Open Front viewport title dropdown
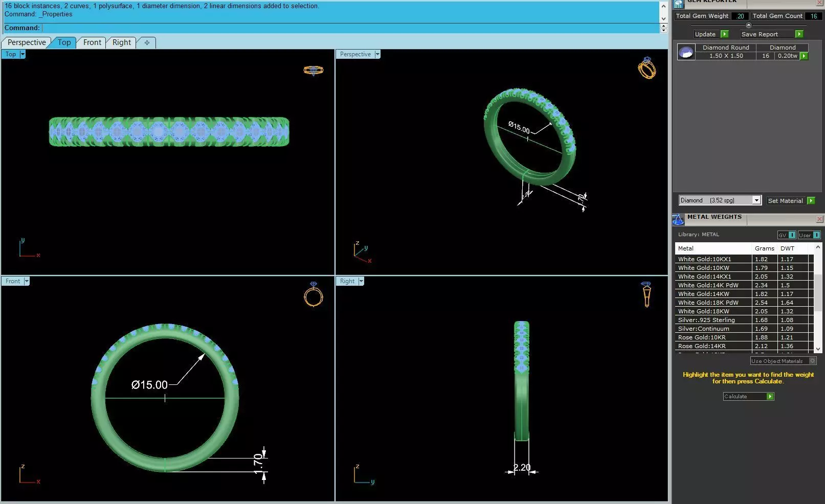Viewport: 825px width, 504px height. click(27, 281)
